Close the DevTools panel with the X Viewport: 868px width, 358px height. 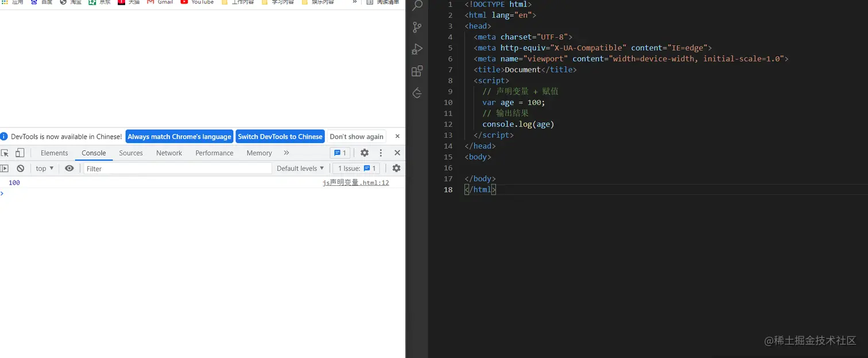397,153
